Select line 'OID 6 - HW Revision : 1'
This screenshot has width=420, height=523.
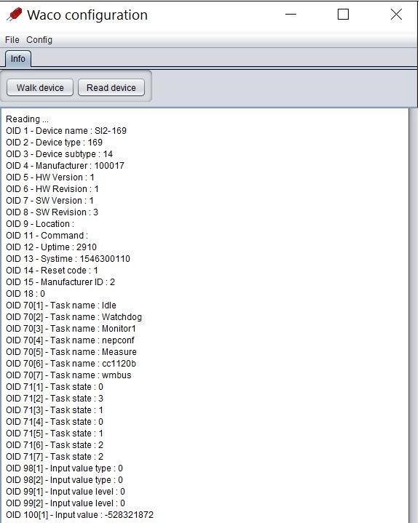click(52, 189)
